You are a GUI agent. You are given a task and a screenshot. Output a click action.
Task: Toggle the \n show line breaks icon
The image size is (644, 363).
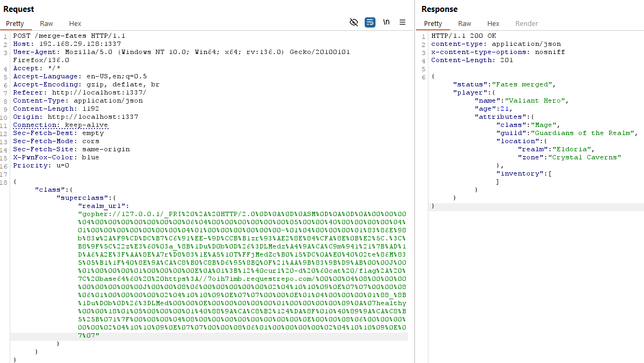click(386, 22)
